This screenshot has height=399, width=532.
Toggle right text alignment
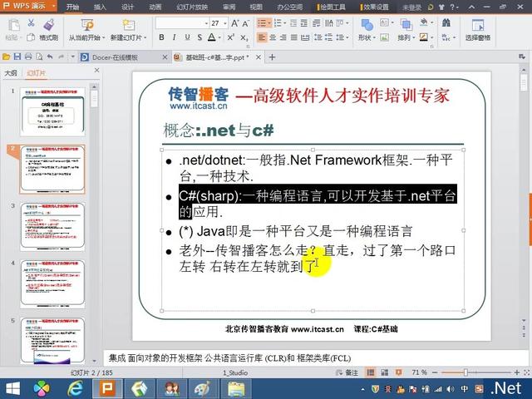(x=283, y=37)
